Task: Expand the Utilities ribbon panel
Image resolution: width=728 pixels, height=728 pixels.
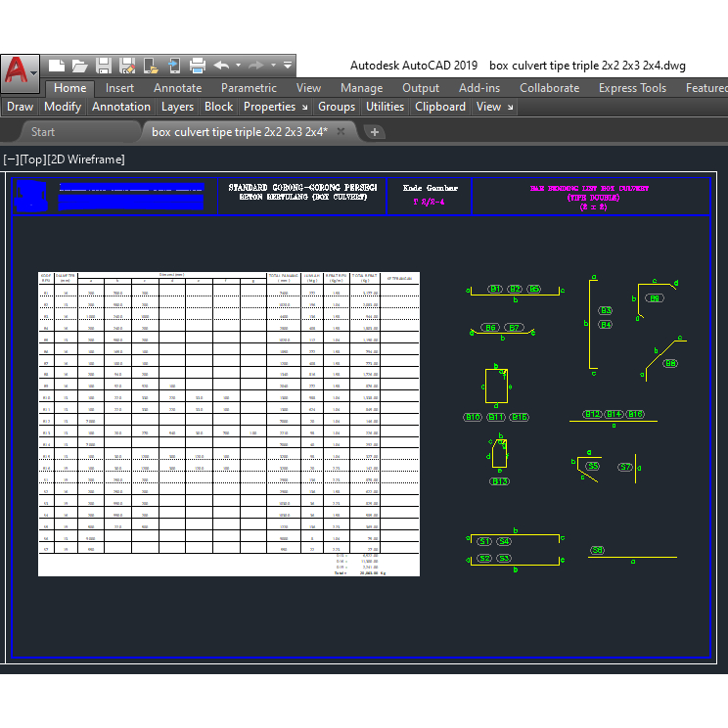Action: 385,107
